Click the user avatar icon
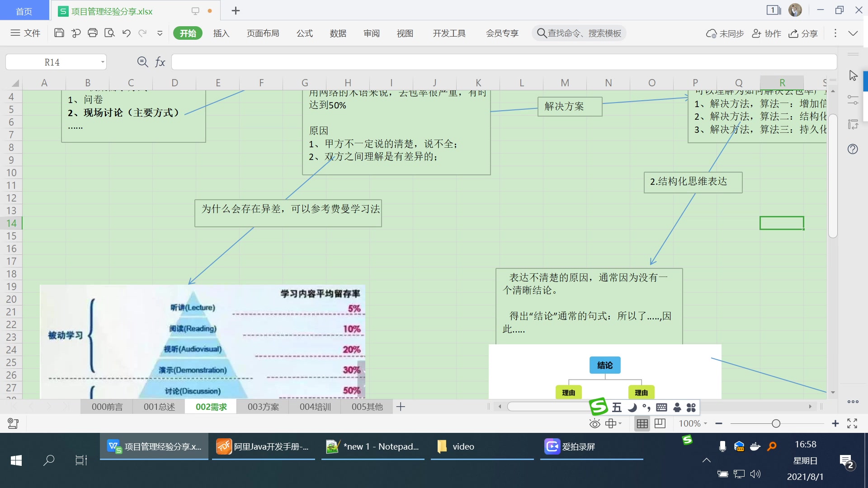The height and width of the screenshot is (488, 868). pyautogui.click(x=795, y=10)
